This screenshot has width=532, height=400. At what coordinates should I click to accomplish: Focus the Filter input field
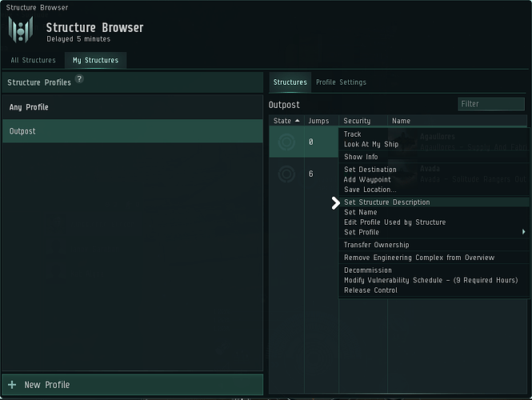[491, 104]
